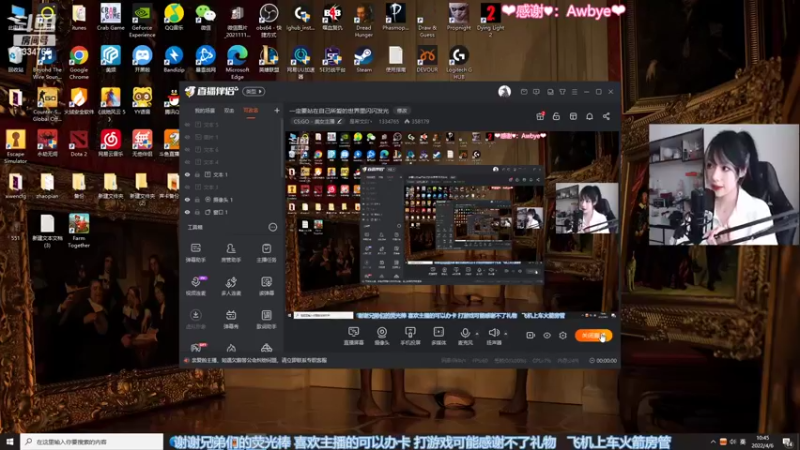This screenshot has width=800, height=450.
Task: Switch to the first scene tab
Action: [x=205, y=110]
